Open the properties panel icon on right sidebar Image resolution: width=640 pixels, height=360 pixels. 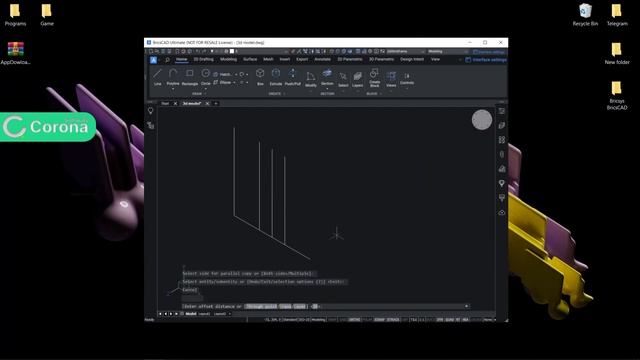pyautogui.click(x=502, y=111)
